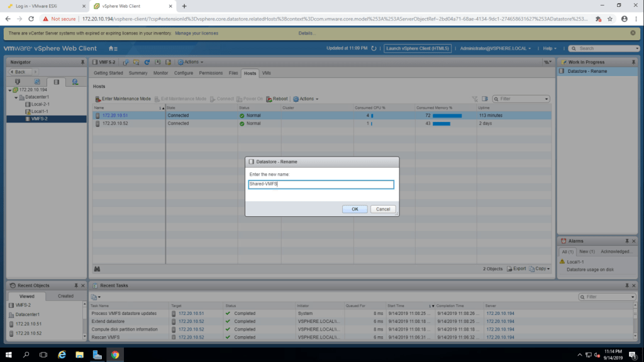Select the Storage view icon in Navigator
Viewport: 644px width, 362px height.
[x=56, y=82]
